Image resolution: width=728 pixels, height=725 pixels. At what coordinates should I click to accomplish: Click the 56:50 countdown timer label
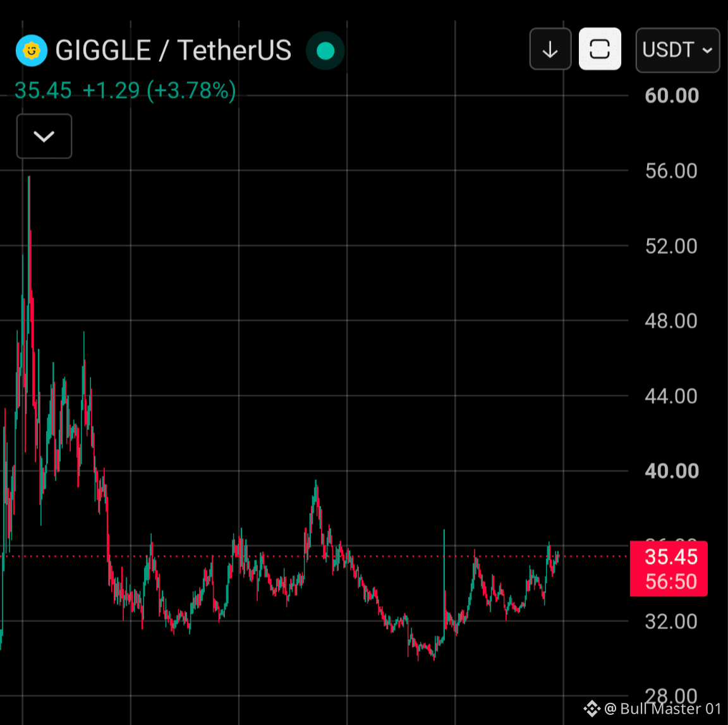point(671,581)
